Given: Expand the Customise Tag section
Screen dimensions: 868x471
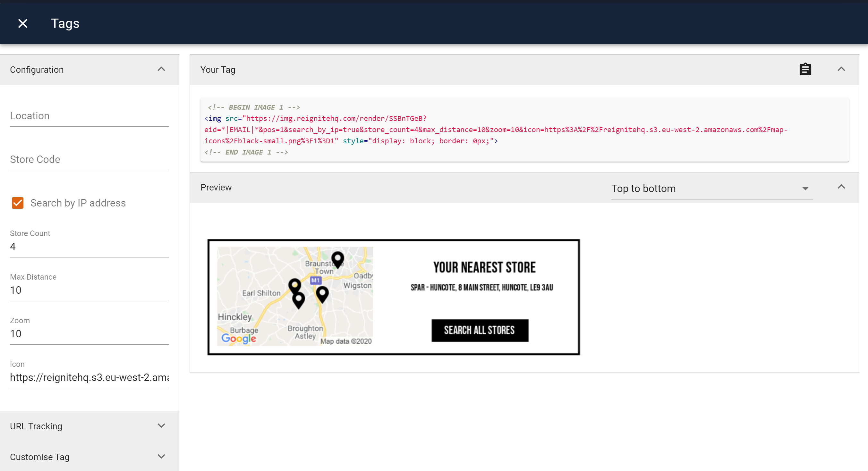Looking at the screenshot, I should click(161, 457).
